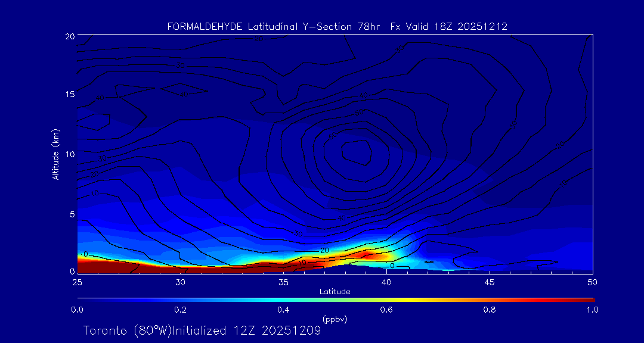Viewport: 644px width, 343px height.
Task: Click the 1.0 label at the colorbar end
Action: click(x=592, y=310)
